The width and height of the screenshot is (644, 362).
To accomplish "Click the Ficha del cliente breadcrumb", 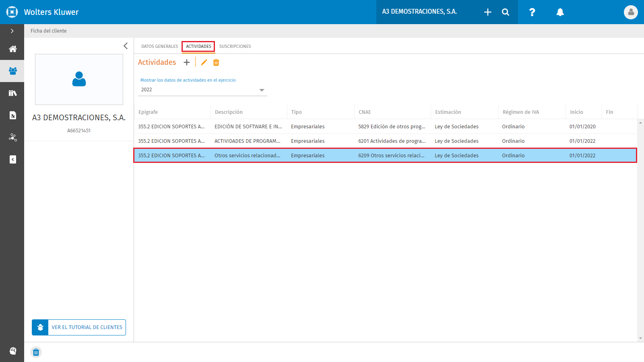I will pyautogui.click(x=49, y=31).
